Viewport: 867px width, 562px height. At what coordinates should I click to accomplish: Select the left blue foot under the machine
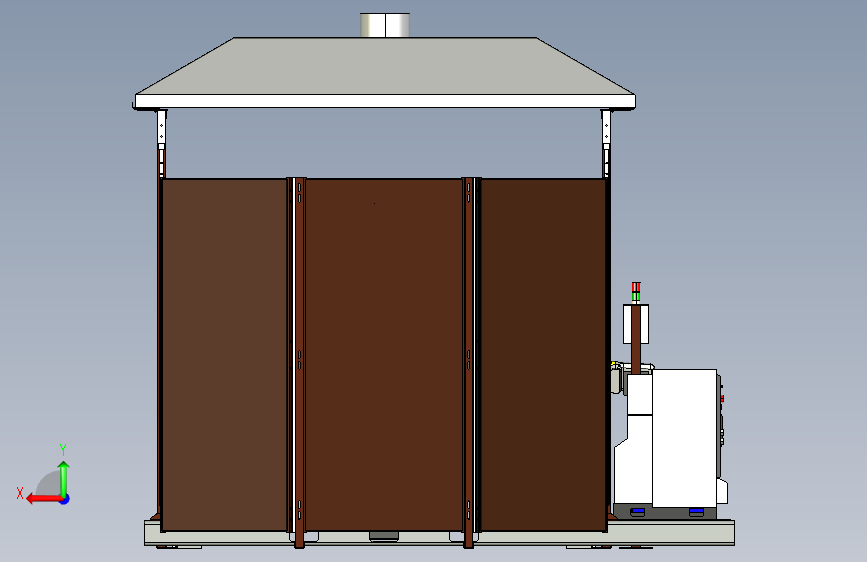[638, 512]
